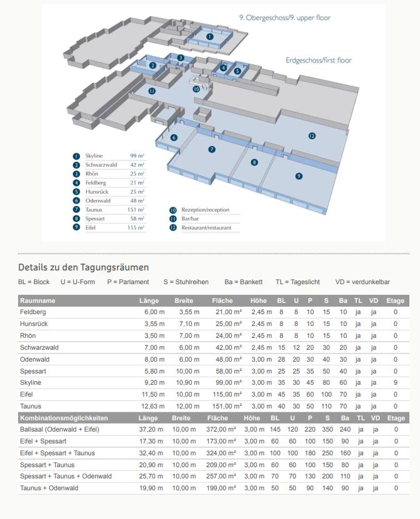Click legend bullet 6 next to Odenwald

(76, 200)
